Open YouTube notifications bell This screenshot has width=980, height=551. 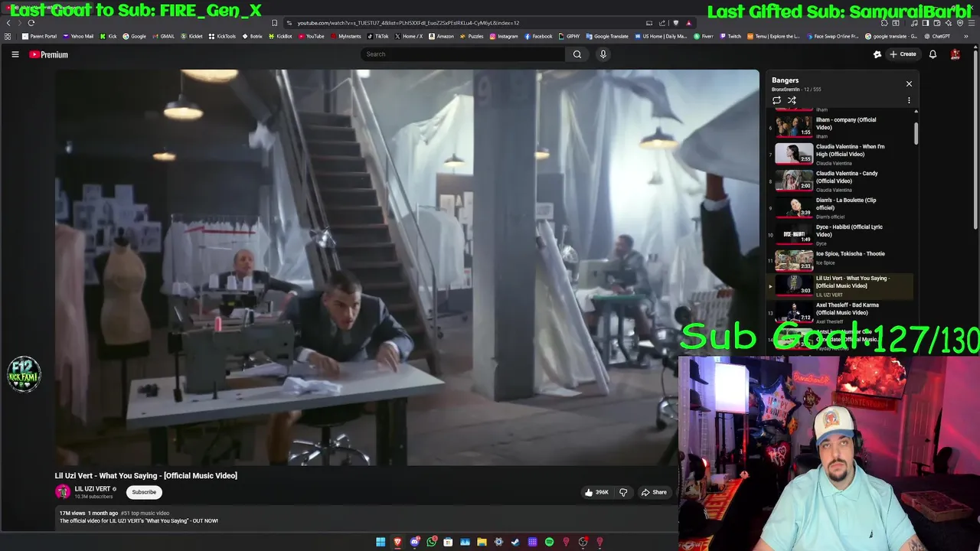933,54
